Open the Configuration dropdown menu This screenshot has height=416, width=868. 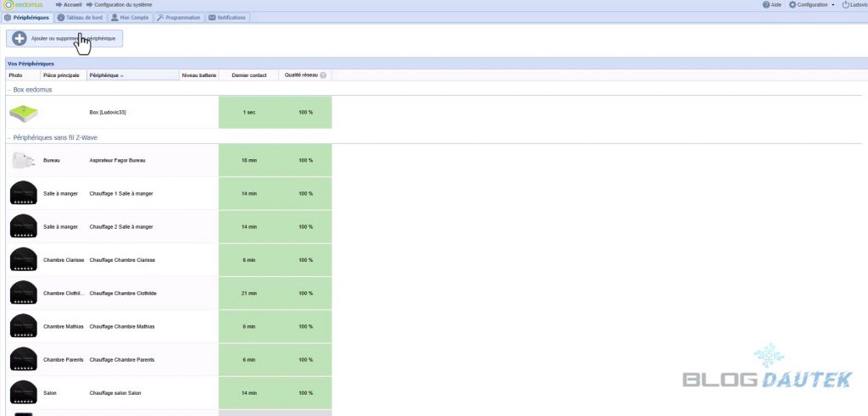point(812,5)
